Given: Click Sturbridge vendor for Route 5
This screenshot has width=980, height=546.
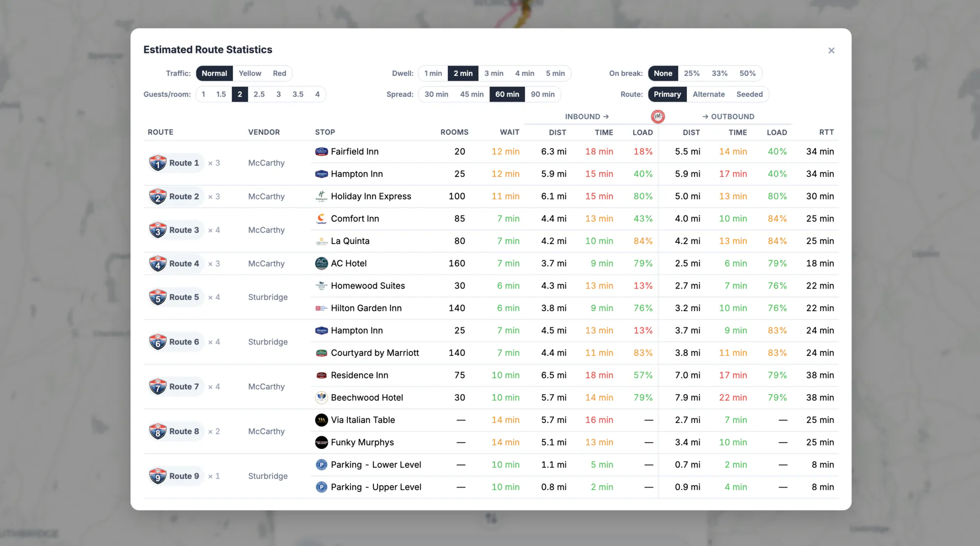Looking at the screenshot, I should [268, 297].
